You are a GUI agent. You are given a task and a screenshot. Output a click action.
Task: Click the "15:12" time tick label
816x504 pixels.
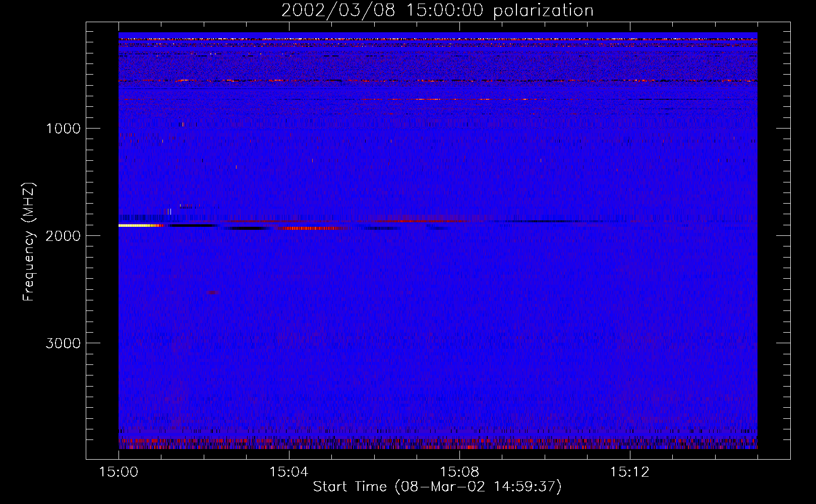(x=630, y=472)
